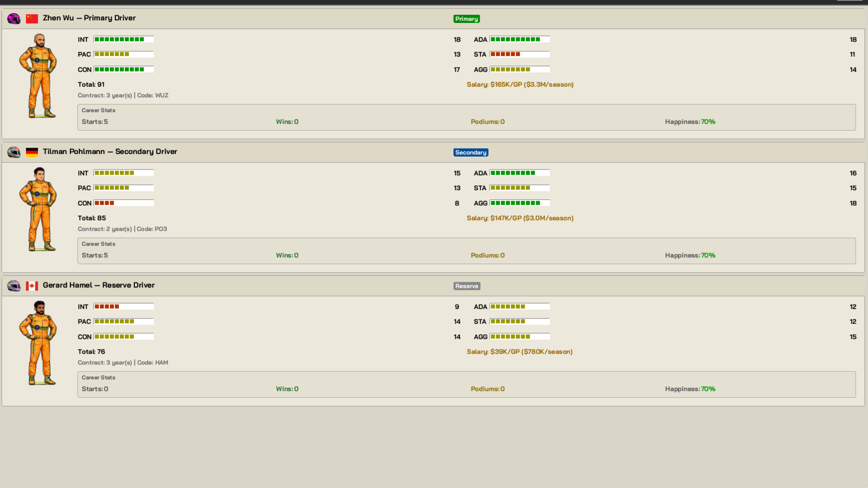Click Zhen Wu's helmet icon

click(14, 19)
